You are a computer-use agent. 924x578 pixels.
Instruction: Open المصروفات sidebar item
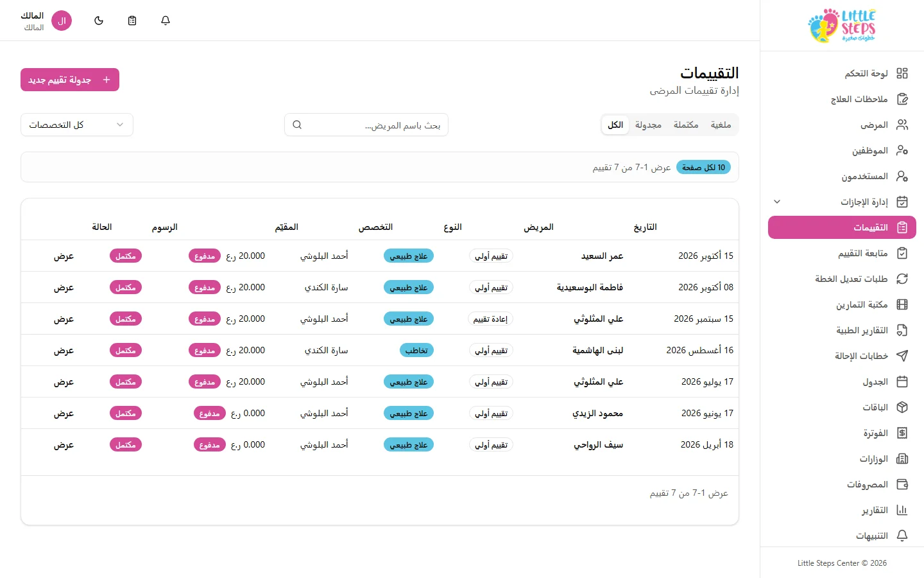842,484
